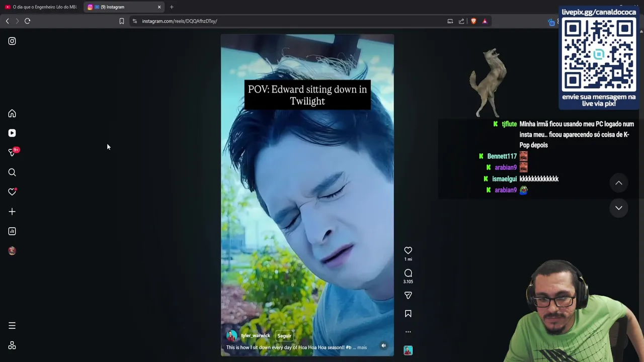Click browser back arrow
644x362 pixels.
point(7,21)
